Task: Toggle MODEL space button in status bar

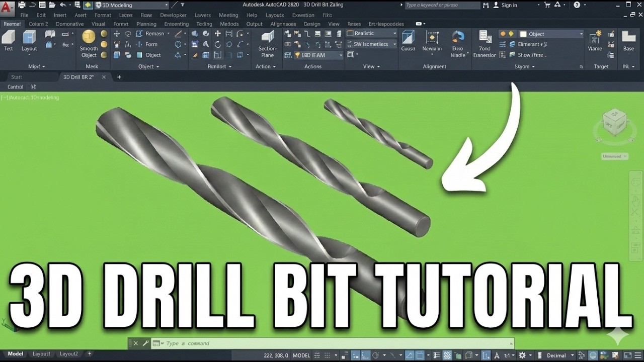Action: [301, 355]
